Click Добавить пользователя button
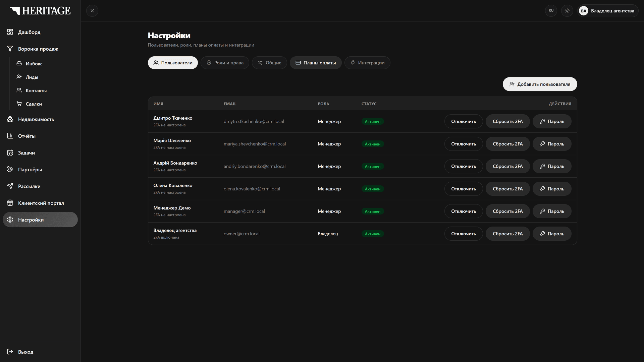Viewport: 644px width, 362px height. pos(540,84)
